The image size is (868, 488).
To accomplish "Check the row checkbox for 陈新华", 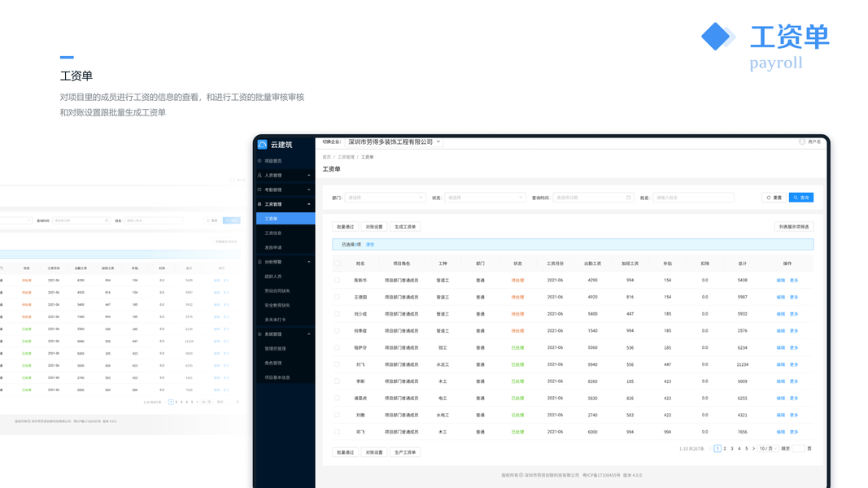I will tap(337, 280).
